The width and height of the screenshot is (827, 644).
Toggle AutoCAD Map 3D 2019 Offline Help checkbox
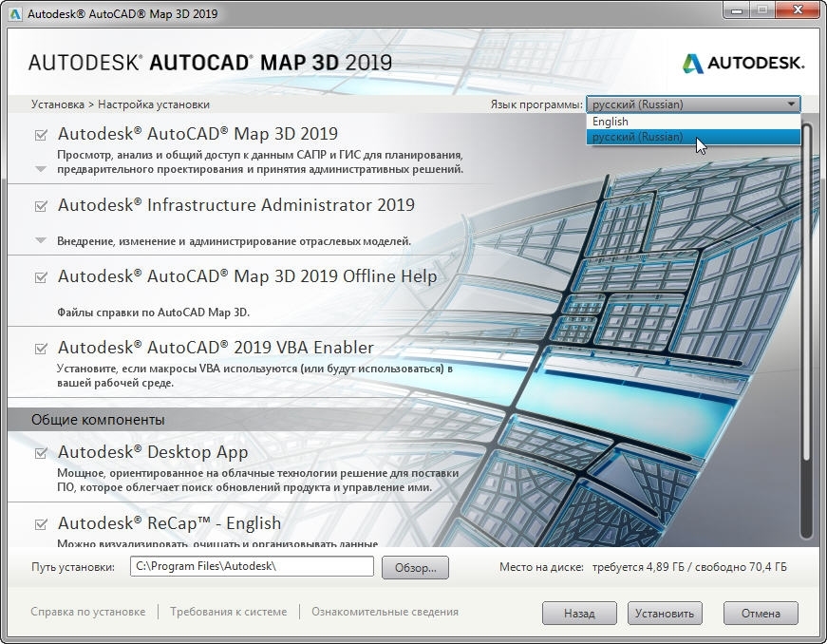41,277
